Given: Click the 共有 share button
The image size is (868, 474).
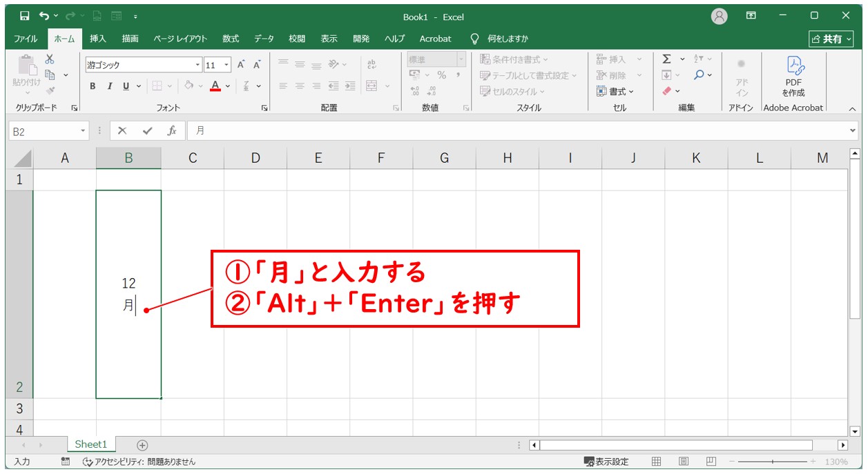Looking at the screenshot, I should click(x=832, y=39).
